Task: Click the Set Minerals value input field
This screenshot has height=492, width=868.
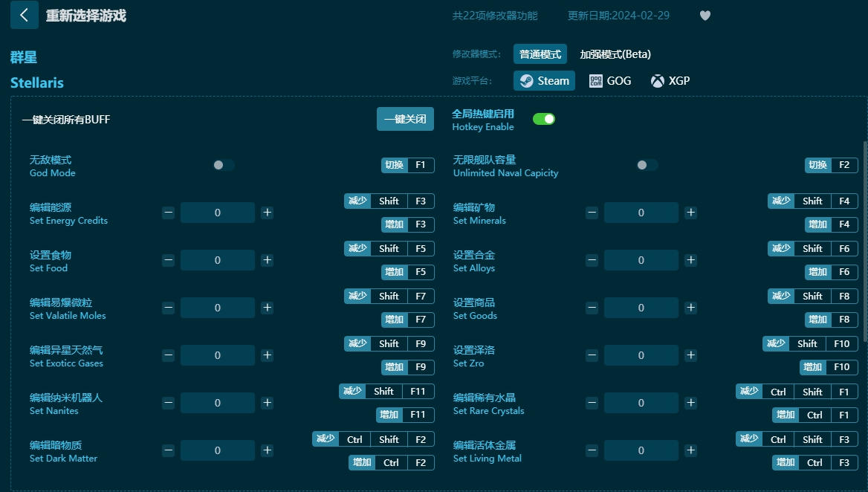Action: pos(641,212)
